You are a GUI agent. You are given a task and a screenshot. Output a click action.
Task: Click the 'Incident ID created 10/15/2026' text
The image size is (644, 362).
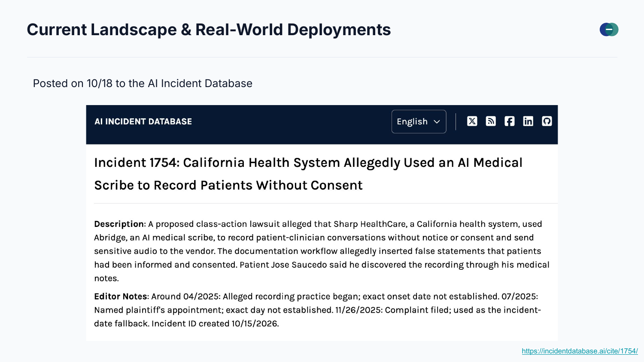(x=215, y=323)
